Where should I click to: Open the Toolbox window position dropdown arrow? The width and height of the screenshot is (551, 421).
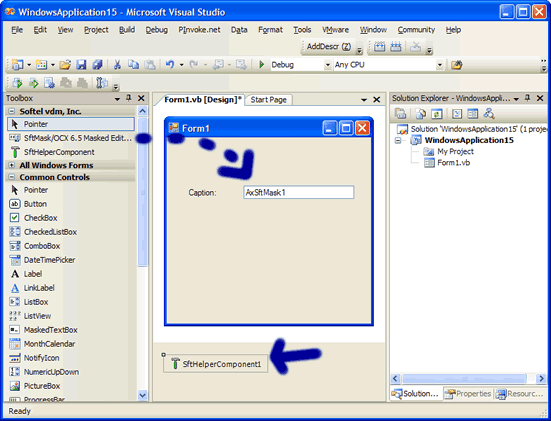117,99
